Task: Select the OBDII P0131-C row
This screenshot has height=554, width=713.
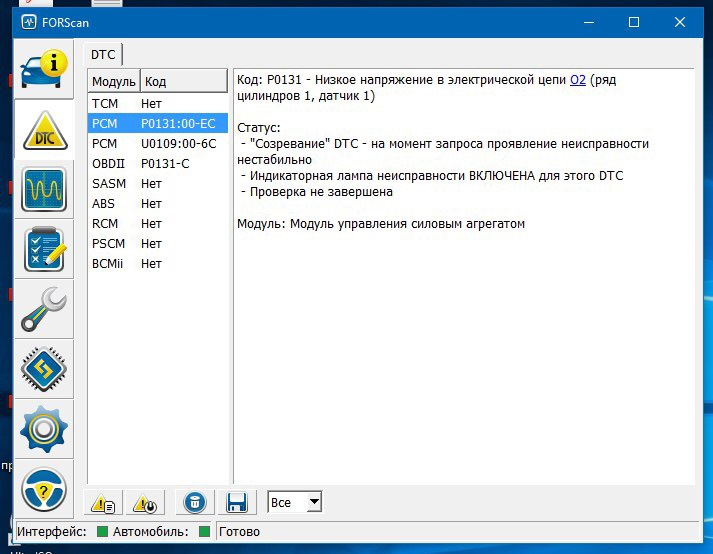Action: [158, 164]
